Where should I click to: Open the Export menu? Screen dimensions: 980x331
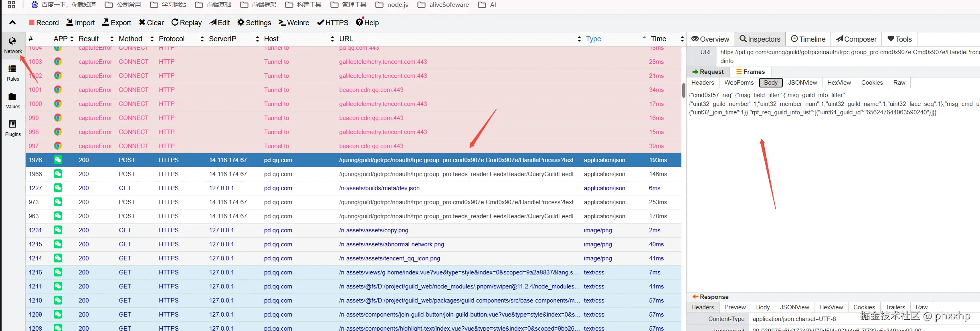(x=117, y=23)
